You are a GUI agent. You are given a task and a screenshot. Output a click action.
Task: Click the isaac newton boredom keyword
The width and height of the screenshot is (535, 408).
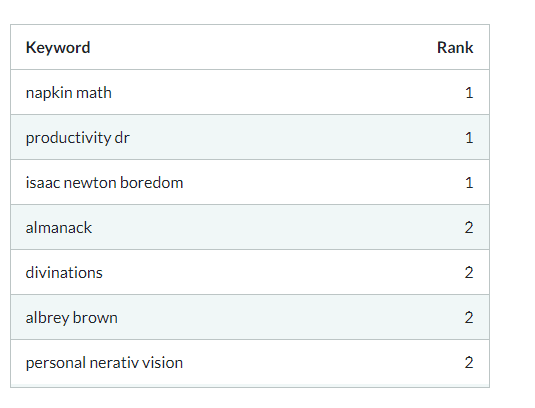[104, 183]
